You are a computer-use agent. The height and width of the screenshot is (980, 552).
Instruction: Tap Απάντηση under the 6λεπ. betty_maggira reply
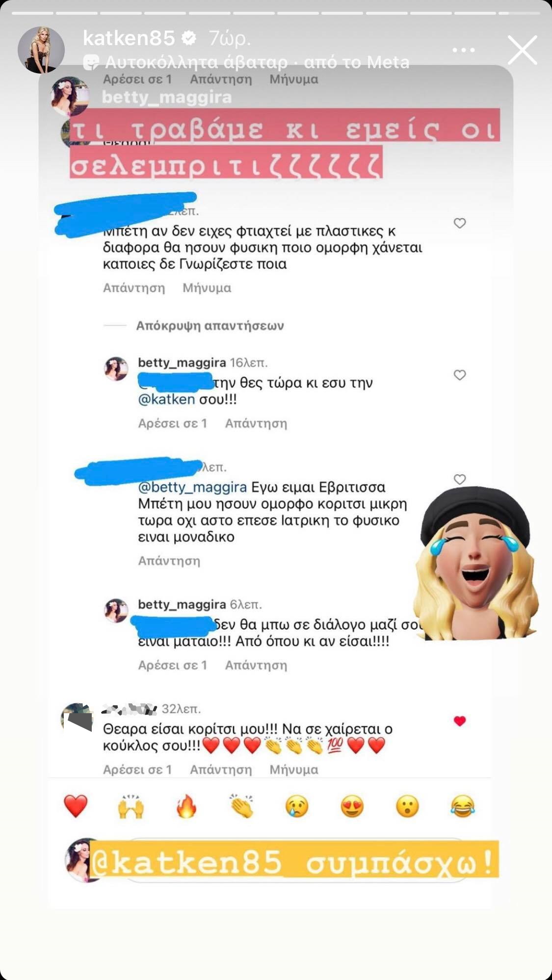tap(256, 665)
